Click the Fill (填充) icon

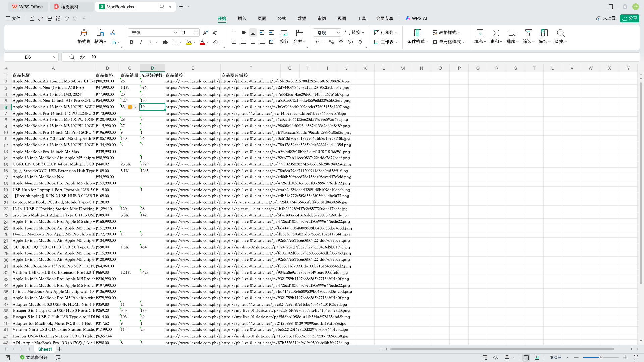point(480,33)
